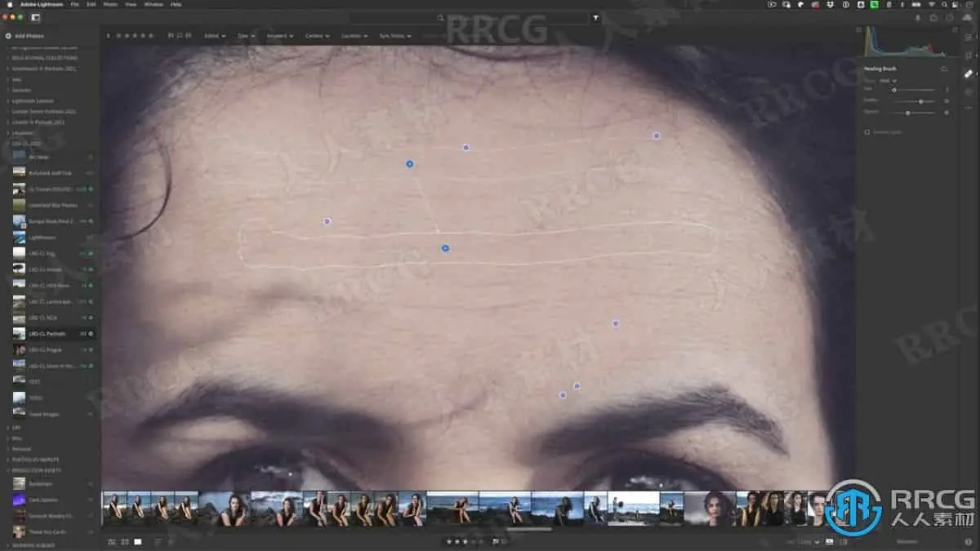Click the filter funnel icon
The height and width of the screenshot is (551, 980).
[x=595, y=17]
